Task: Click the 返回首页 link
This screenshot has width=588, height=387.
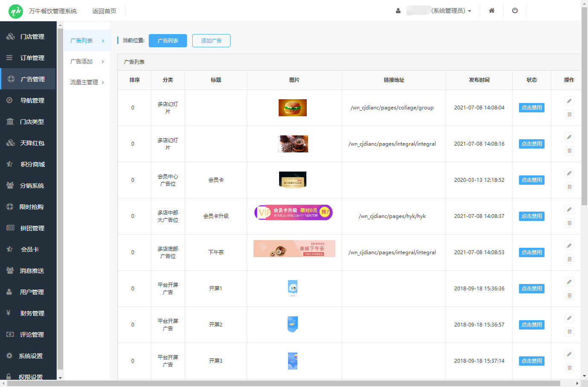Action: coord(104,11)
